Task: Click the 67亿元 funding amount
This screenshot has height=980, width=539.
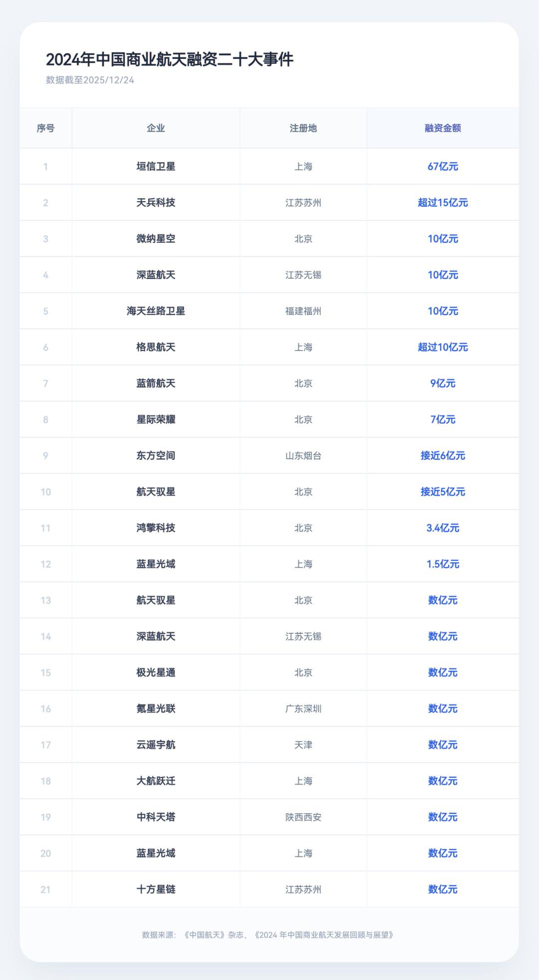Action: (443, 167)
